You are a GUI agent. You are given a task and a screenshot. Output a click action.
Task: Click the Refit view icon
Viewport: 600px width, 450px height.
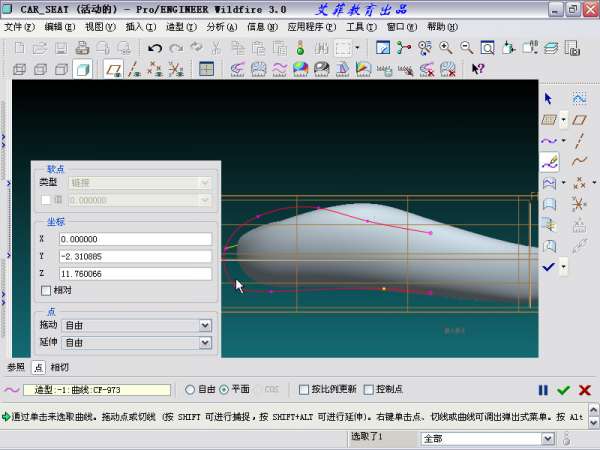(x=487, y=48)
